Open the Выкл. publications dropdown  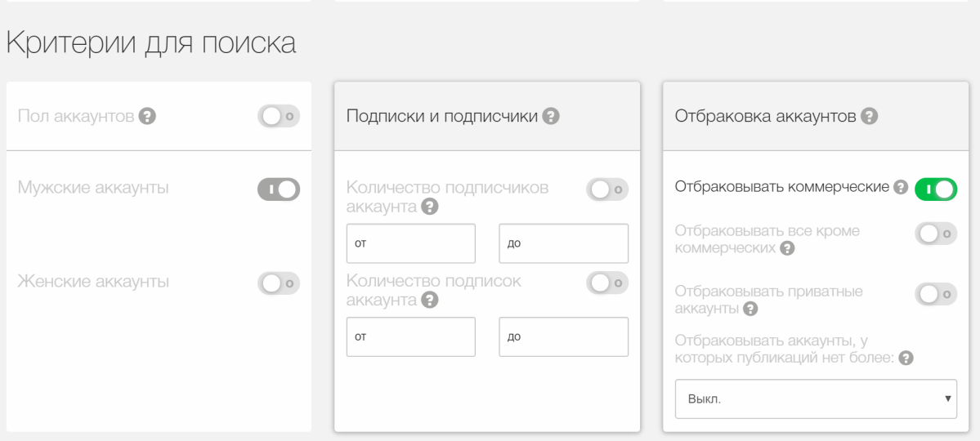click(x=815, y=399)
